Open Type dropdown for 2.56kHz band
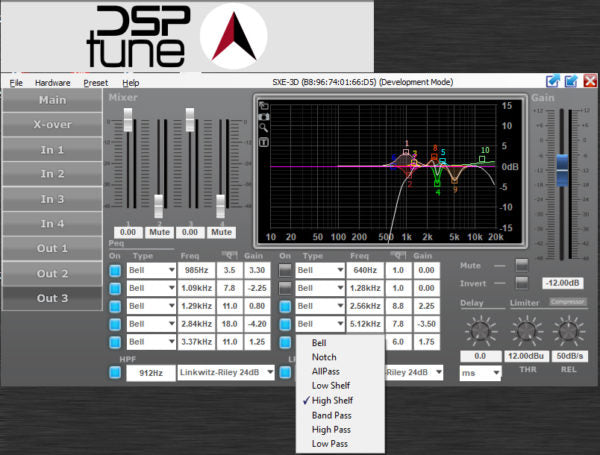 click(x=320, y=306)
